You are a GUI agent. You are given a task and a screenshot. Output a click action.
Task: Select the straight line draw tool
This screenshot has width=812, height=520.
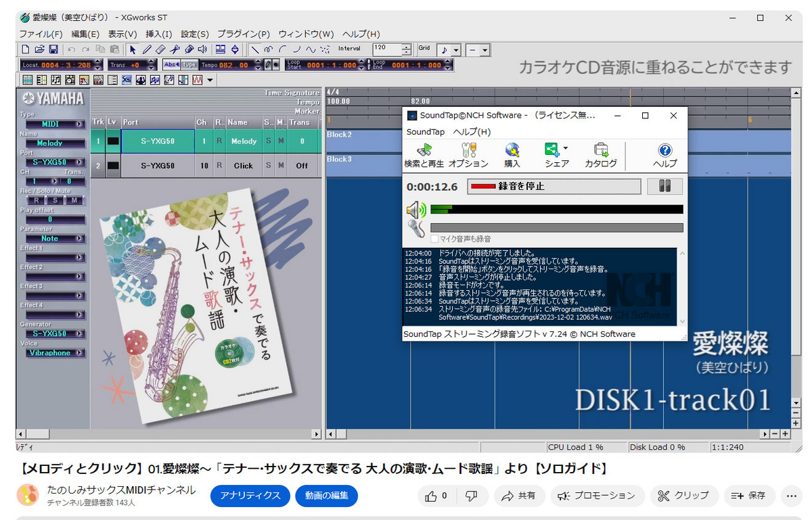coord(255,49)
